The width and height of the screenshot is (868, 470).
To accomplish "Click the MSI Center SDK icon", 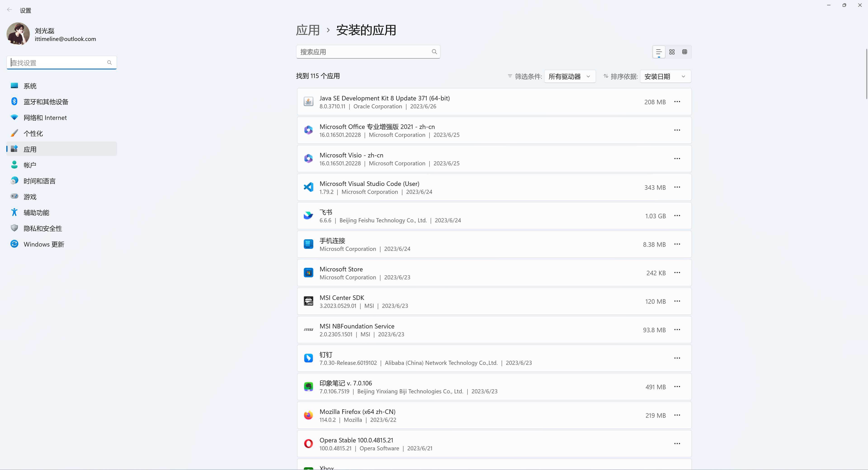I will coord(308,301).
